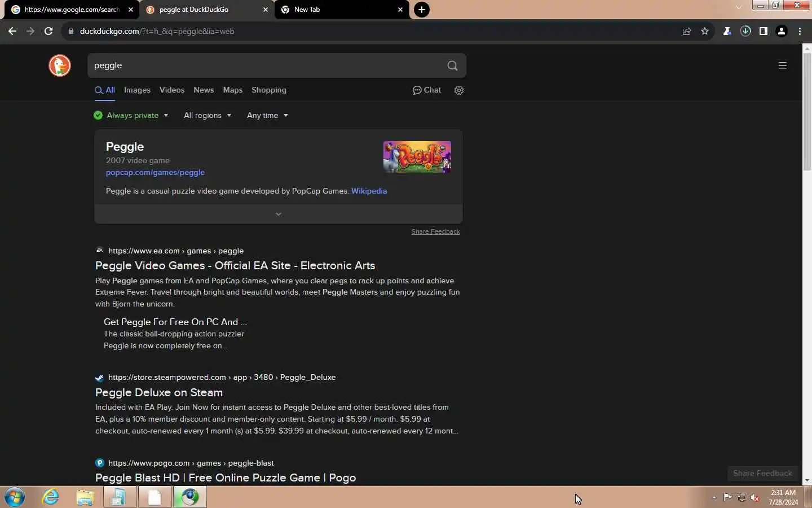Open File Explorer folder in taskbar
Image resolution: width=812 pixels, height=508 pixels.
click(85, 497)
